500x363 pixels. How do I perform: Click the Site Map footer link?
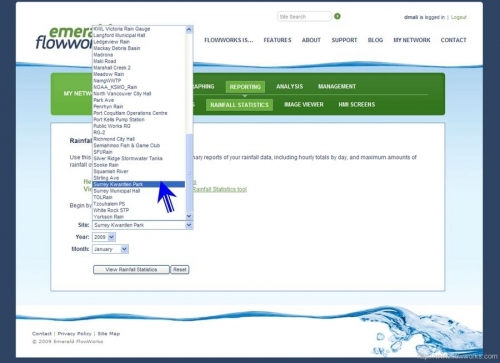click(x=109, y=334)
